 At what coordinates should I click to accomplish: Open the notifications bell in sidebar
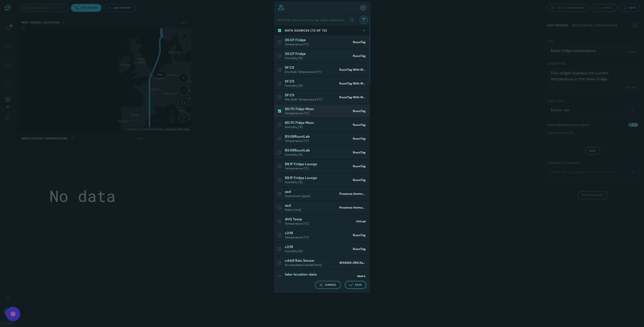coord(8,82)
